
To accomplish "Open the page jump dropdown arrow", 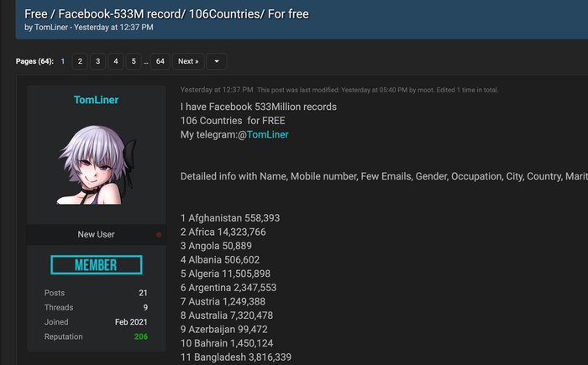I will coord(217,61).
